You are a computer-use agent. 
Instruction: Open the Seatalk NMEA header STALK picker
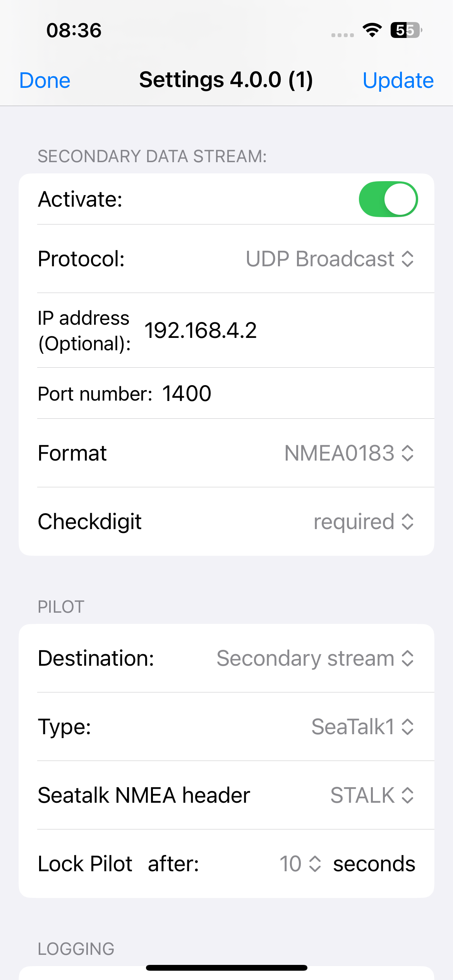[x=372, y=795]
